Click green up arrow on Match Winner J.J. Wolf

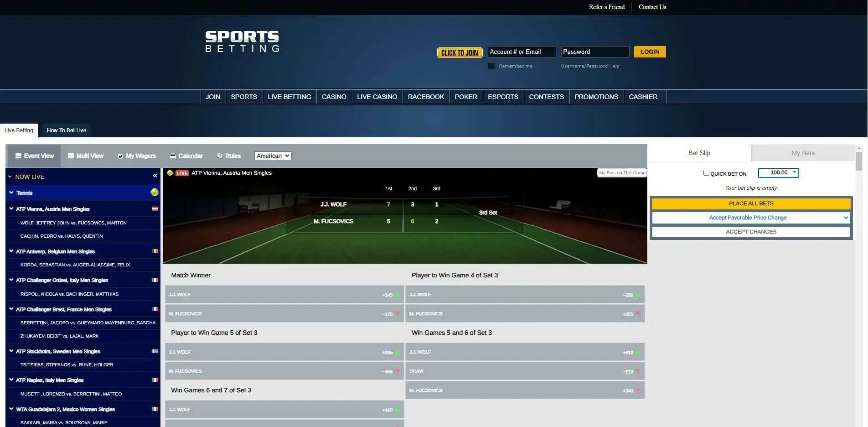click(397, 295)
